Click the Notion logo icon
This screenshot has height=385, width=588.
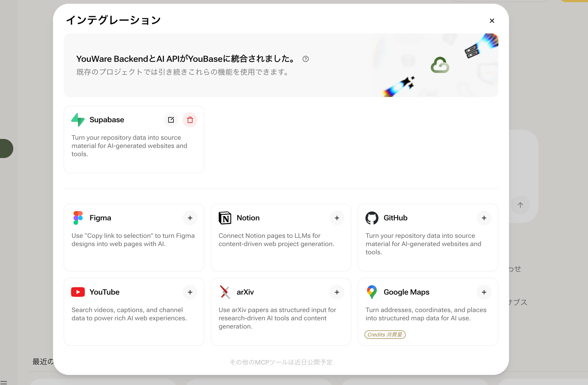[x=225, y=218]
